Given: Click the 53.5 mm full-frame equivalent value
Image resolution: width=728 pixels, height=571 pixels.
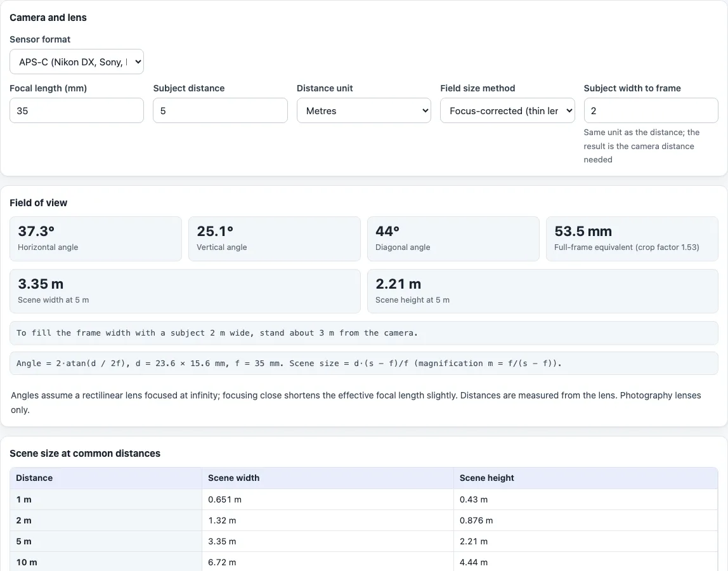Looking at the screenshot, I should (x=583, y=232).
